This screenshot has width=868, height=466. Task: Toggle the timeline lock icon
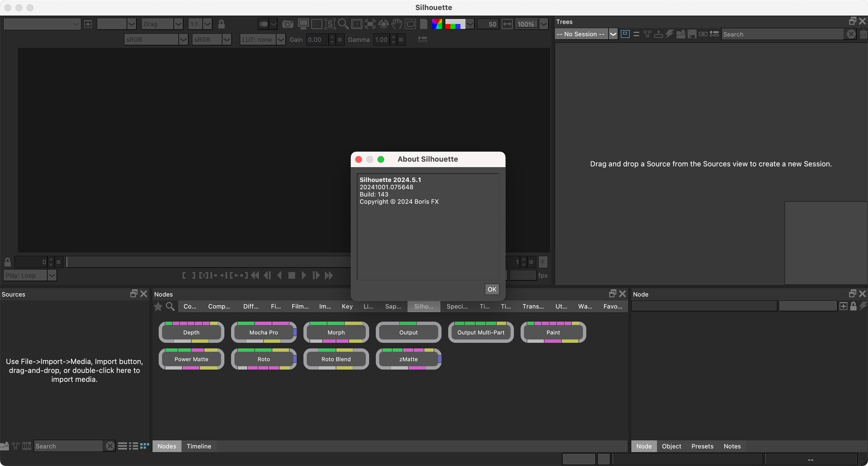click(x=8, y=262)
